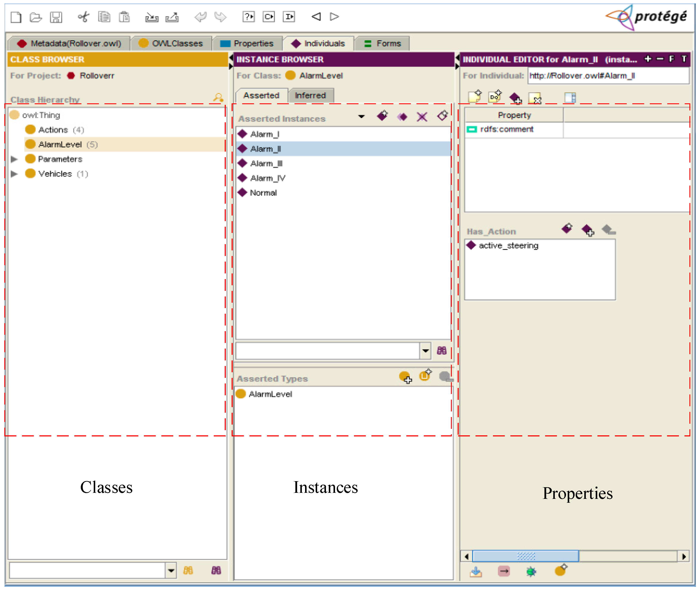Click the Open project folder icon
The image size is (700, 591).
tap(36, 17)
